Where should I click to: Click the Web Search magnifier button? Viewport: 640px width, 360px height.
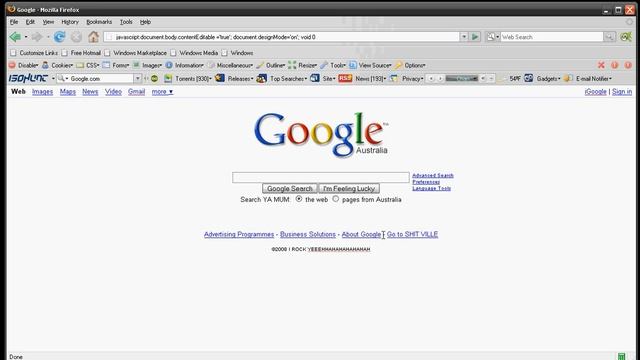coord(609,37)
